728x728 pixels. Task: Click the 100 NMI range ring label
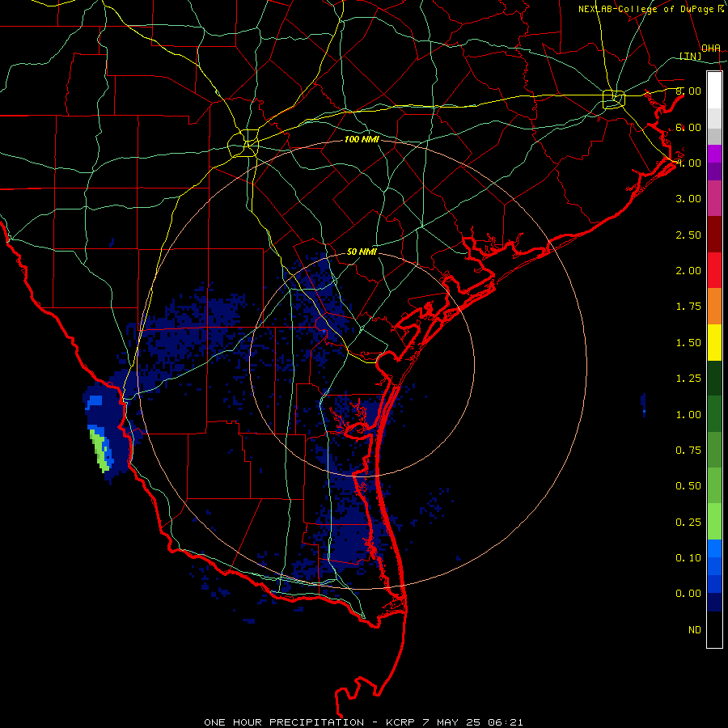[362, 139]
